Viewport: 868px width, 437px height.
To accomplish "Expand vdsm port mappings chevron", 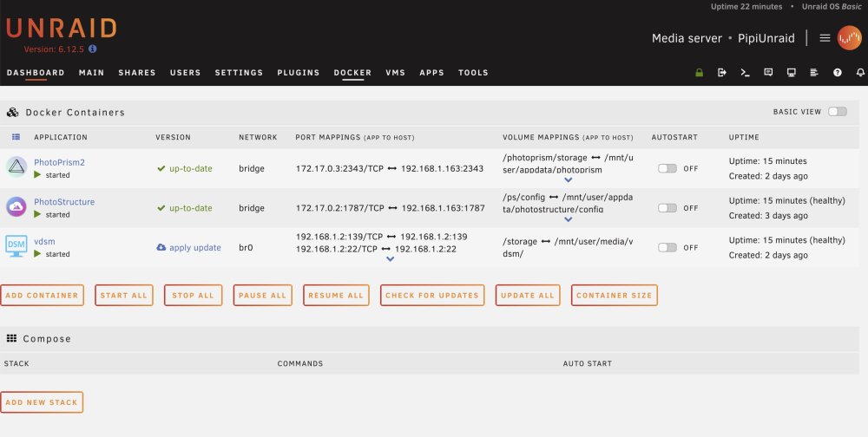I will 391,259.
